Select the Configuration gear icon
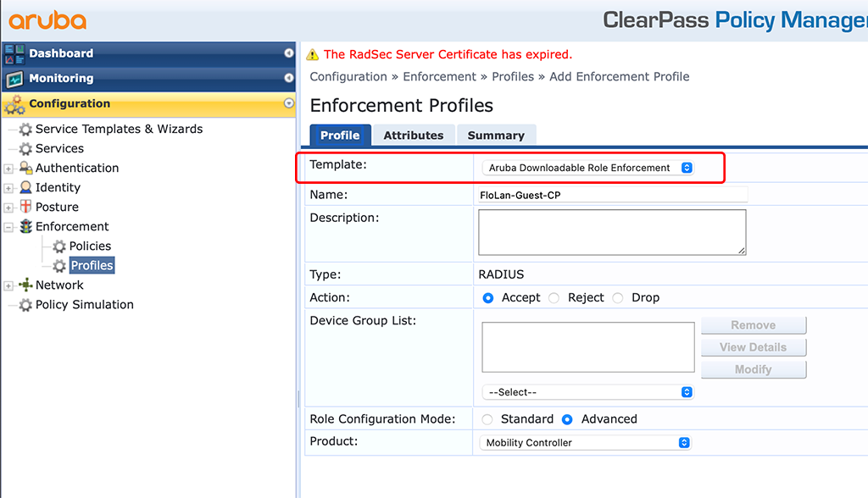Screen dimensions: 868x498 [x=15, y=105]
